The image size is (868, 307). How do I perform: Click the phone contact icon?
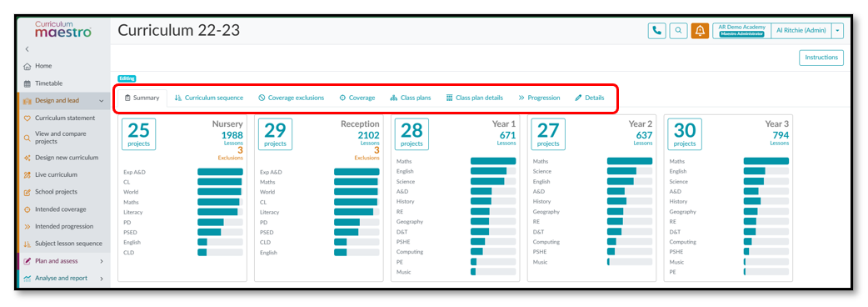click(x=656, y=31)
